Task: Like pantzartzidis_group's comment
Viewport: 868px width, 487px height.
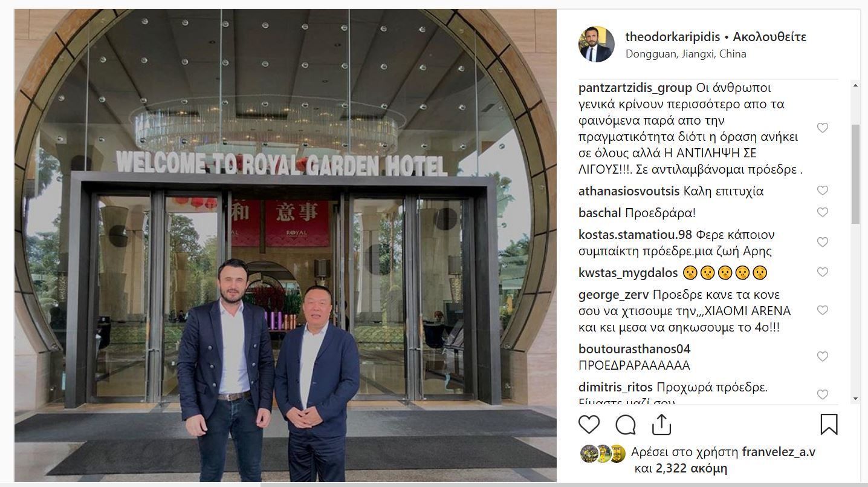Action: pyautogui.click(x=822, y=128)
